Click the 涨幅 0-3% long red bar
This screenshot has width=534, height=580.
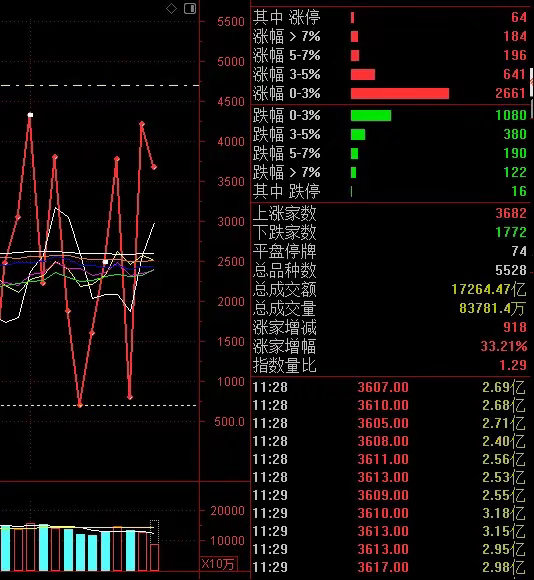pyautogui.click(x=400, y=93)
